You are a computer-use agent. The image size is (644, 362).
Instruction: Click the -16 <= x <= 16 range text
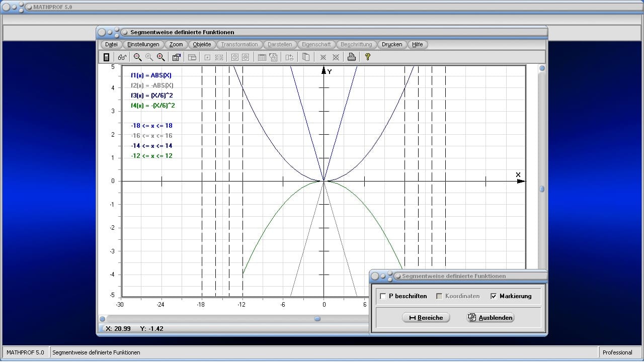pos(151,136)
